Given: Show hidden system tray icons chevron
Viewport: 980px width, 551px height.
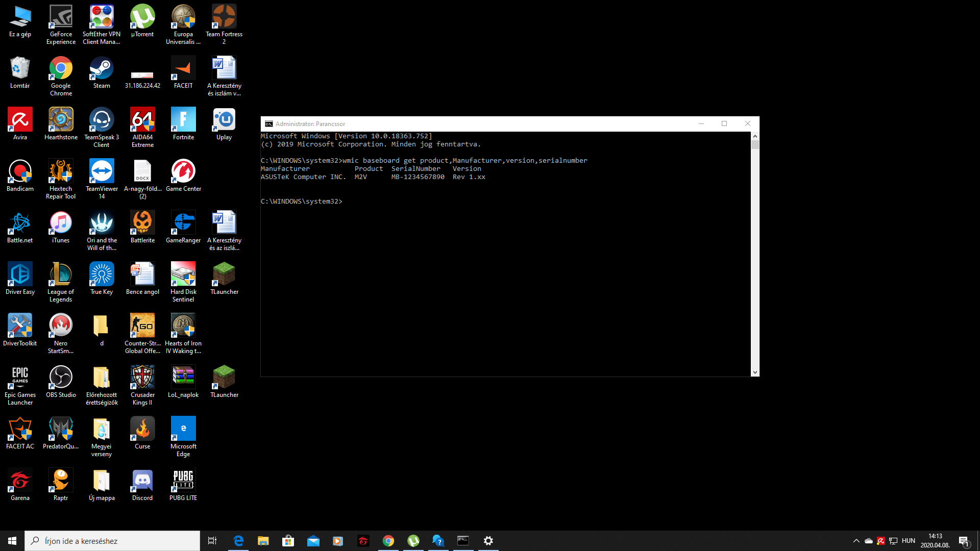Looking at the screenshot, I should pyautogui.click(x=856, y=541).
